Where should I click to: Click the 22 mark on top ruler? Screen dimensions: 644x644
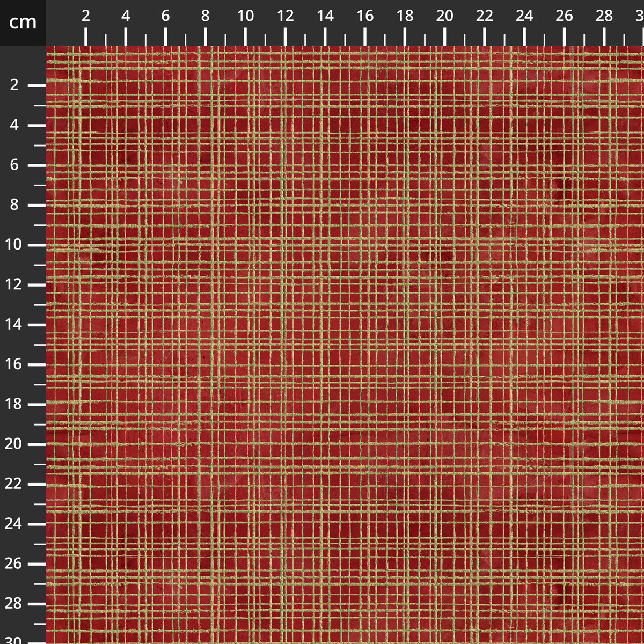tap(484, 16)
